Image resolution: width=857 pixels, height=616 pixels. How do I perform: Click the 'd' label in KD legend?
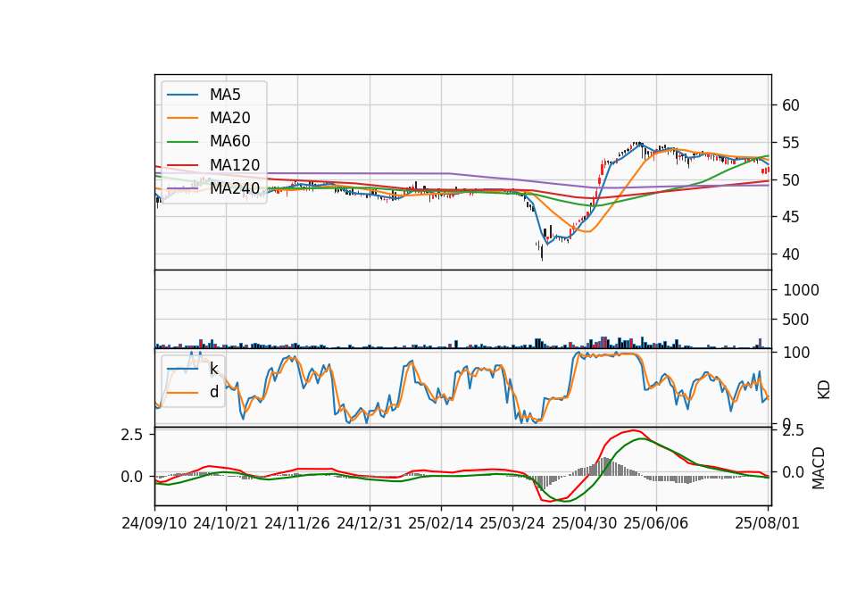(213, 392)
